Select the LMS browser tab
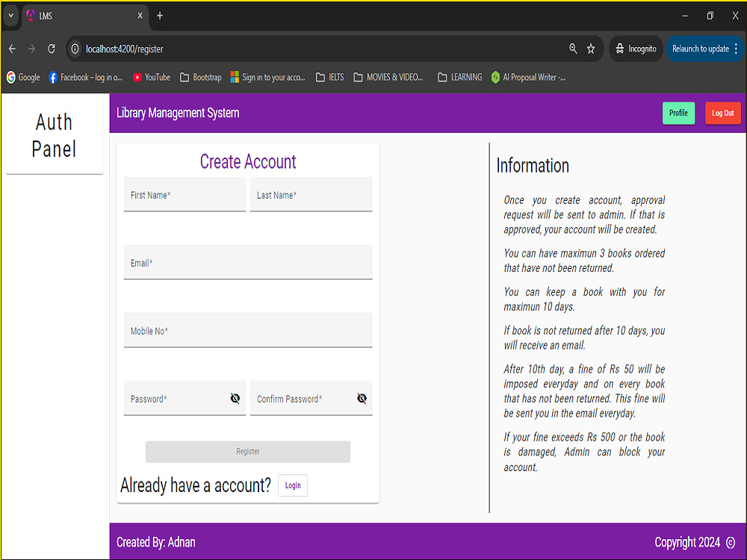 [86, 16]
